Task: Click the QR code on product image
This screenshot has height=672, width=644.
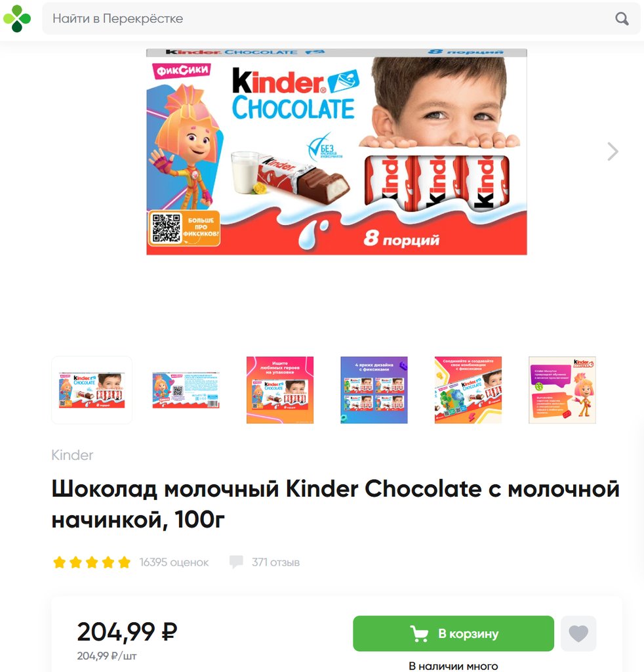Action: (167, 228)
